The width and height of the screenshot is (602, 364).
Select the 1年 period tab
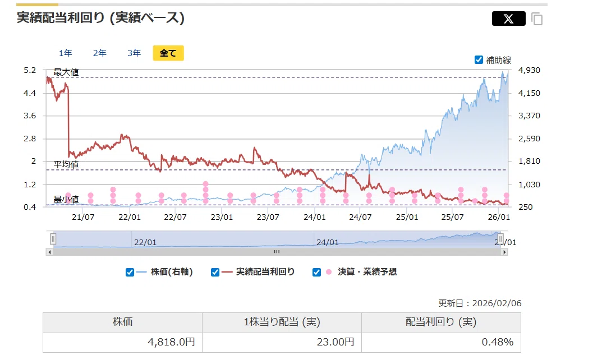[65, 53]
